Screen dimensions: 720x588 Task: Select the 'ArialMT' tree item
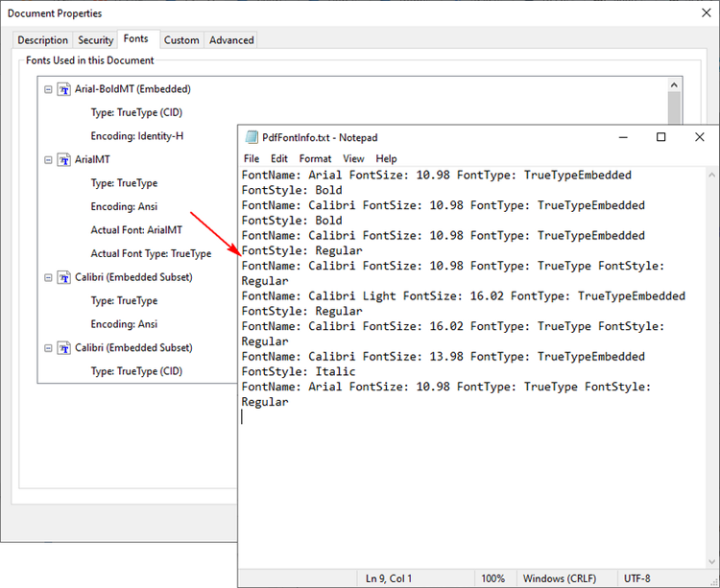pos(92,159)
